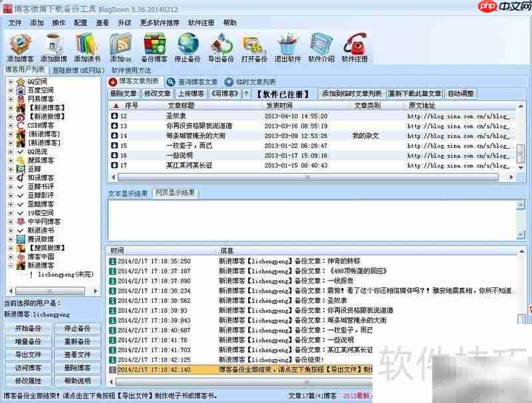Click the 中华网博客 icon in tree
The width and height of the screenshot is (532, 403).
click(21, 221)
